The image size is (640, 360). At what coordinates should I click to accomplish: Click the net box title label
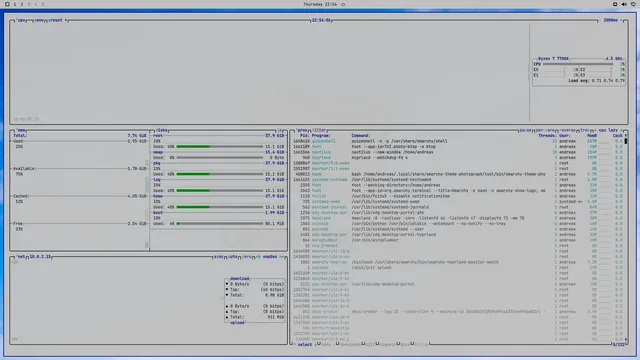21,257
